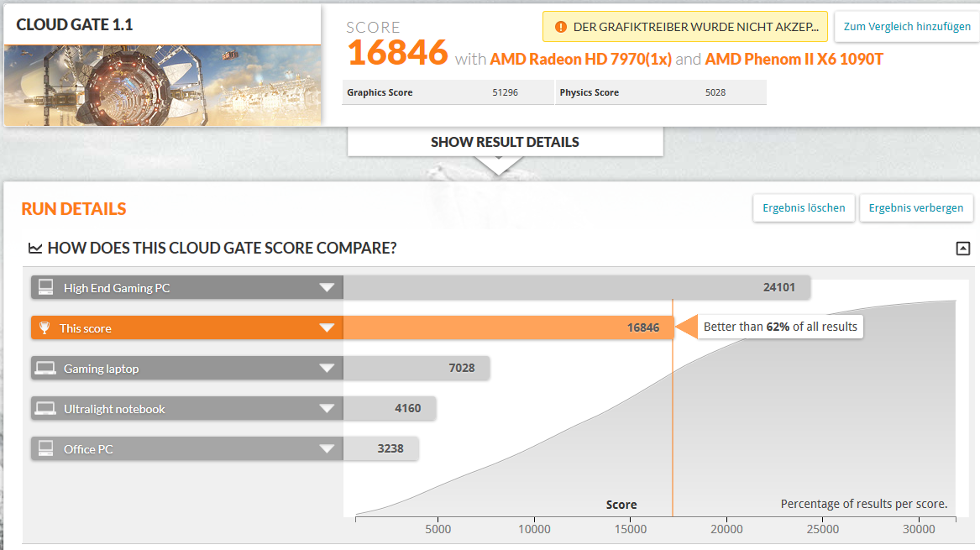Click the trophy icon on This score

[45, 327]
